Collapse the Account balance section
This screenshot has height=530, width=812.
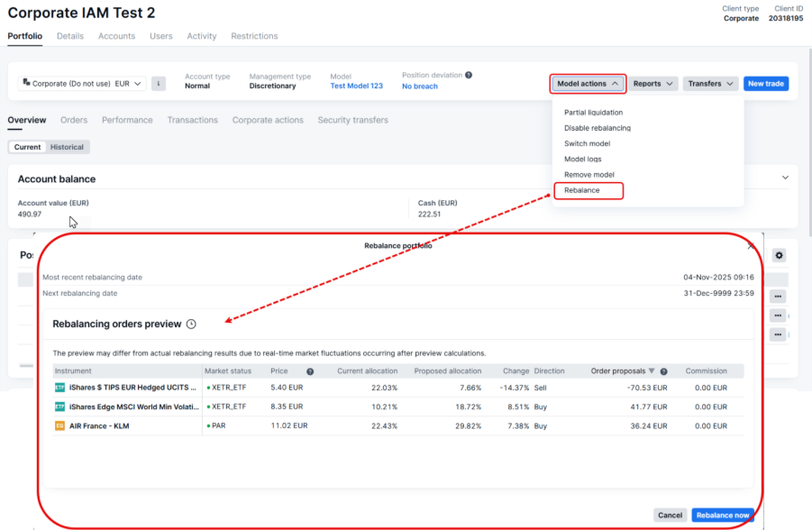tap(785, 178)
